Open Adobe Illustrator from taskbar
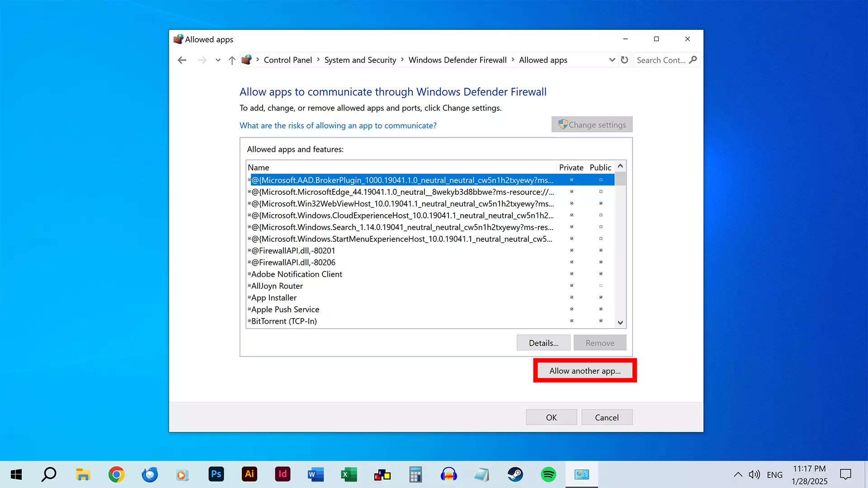This screenshot has height=488, width=868. click(x=250, y=474)
